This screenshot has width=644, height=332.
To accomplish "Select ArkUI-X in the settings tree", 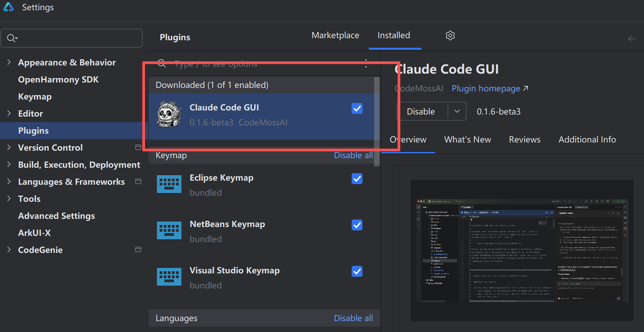I will 34,233.
